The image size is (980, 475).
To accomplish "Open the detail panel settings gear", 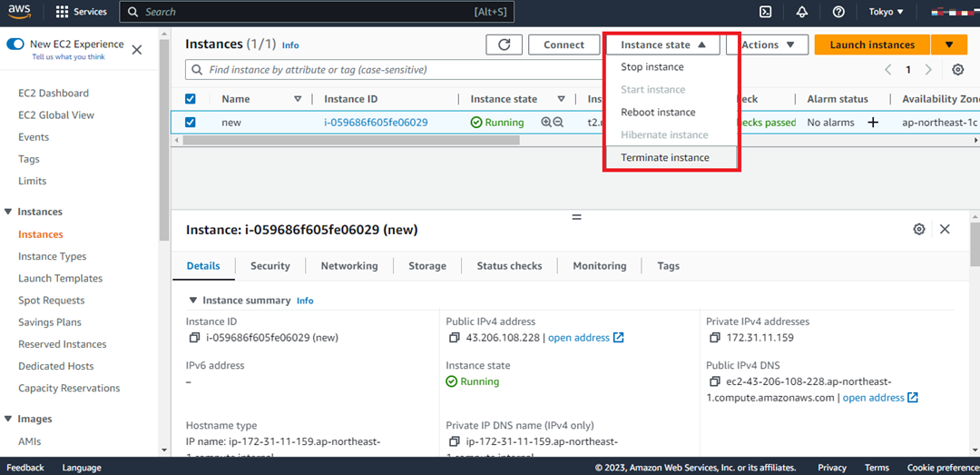I will [x=918, y=229].
